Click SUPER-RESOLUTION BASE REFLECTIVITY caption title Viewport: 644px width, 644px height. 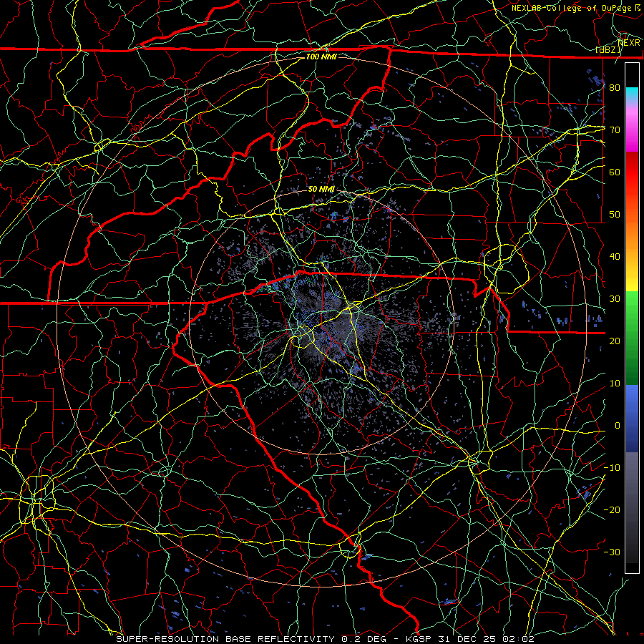[x=225, y=639]
